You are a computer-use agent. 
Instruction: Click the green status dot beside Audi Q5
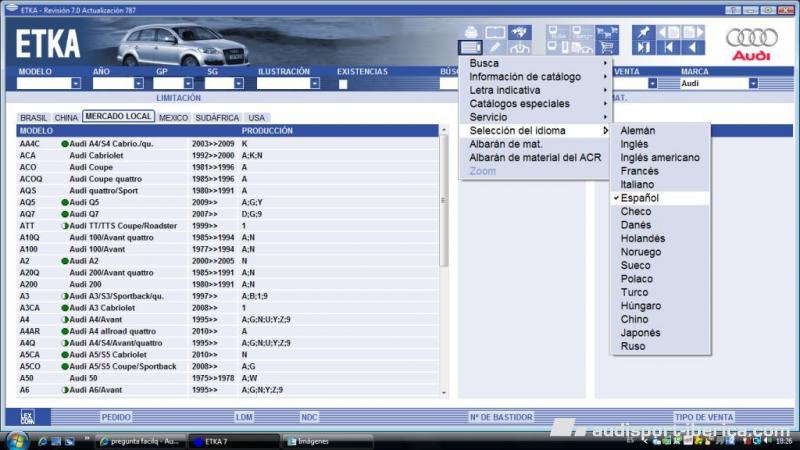coord(65,203)
